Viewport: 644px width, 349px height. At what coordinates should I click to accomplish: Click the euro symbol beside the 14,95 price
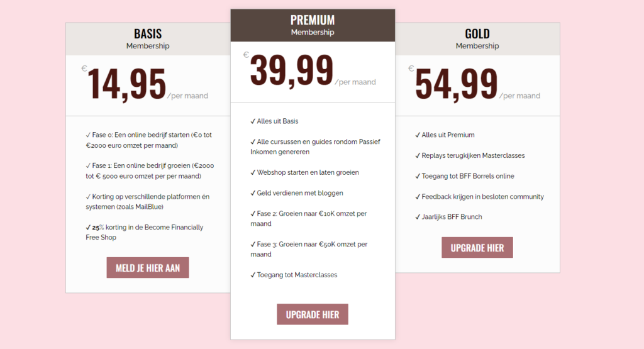84,69
